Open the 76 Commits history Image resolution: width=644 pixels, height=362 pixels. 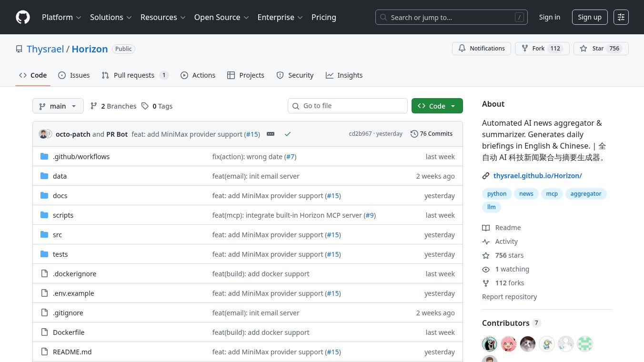(432, 134)
